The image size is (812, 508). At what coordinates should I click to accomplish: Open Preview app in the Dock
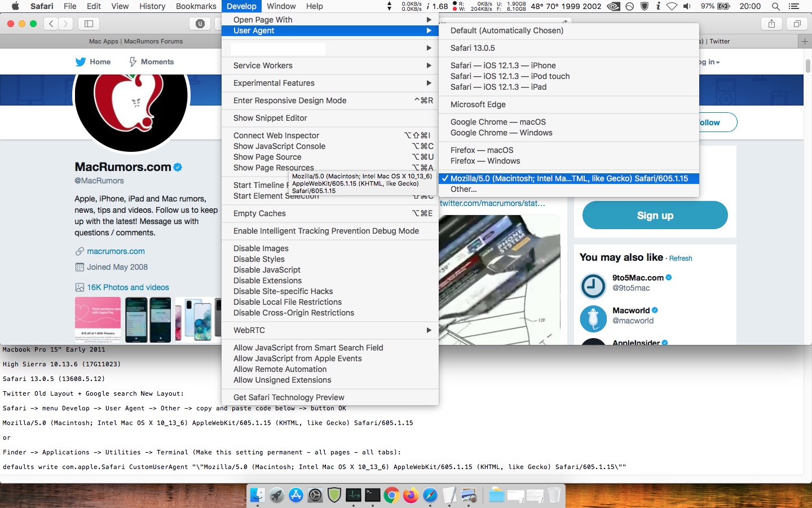pyautogui.click(x=469, y=496)
